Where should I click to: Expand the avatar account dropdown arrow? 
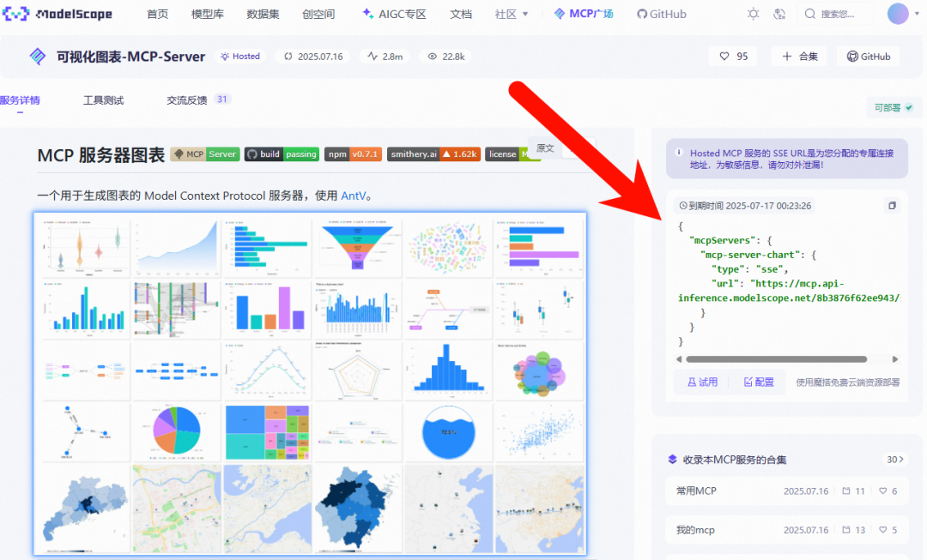coord(917,14)
